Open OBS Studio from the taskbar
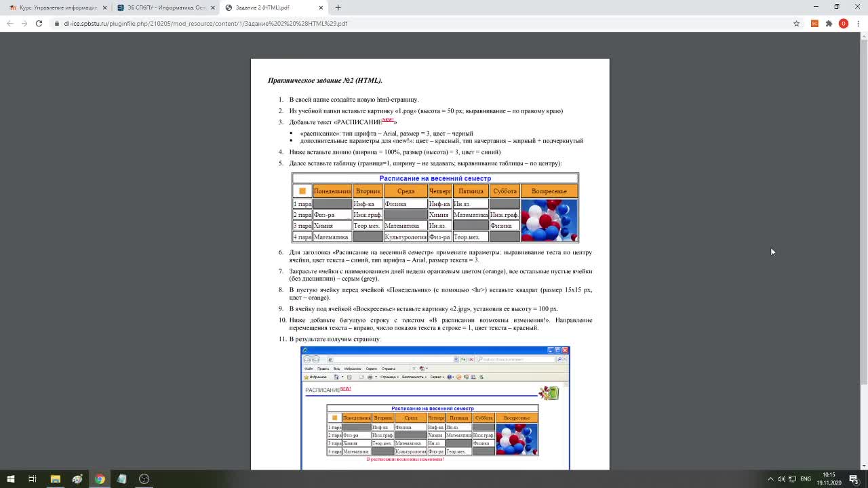 (x=144, y=479)
